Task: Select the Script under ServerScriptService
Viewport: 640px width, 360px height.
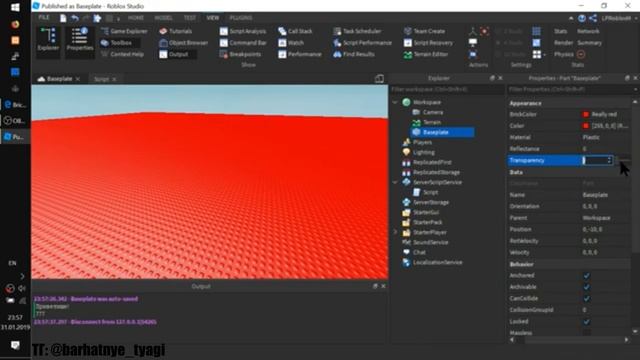Action: pos(426,192)
